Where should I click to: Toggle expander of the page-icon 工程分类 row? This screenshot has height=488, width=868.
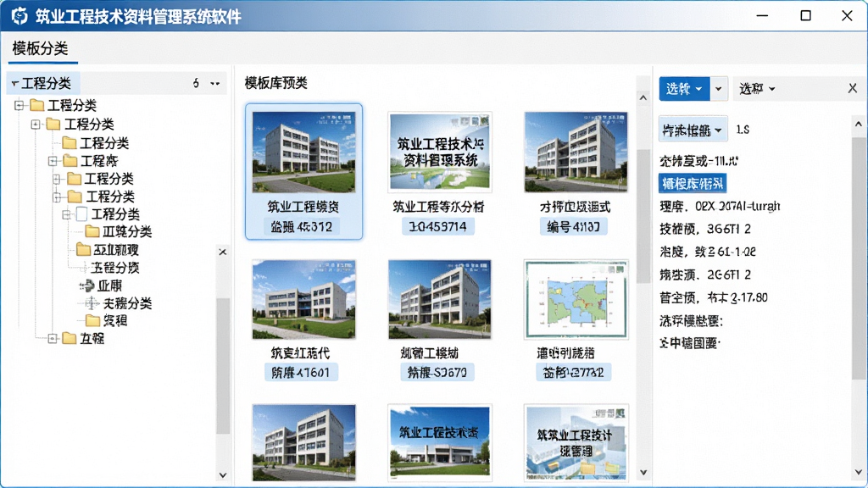[x=66, y=214]
